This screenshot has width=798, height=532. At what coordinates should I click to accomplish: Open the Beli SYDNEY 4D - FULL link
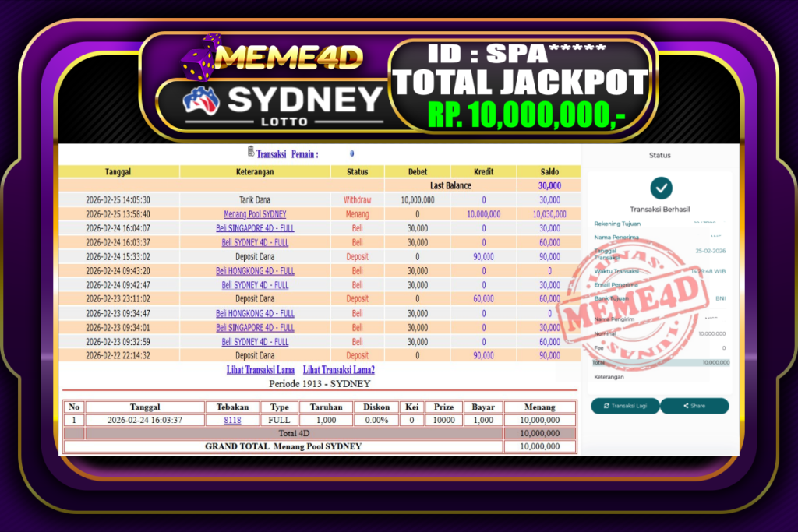[255, 241]
